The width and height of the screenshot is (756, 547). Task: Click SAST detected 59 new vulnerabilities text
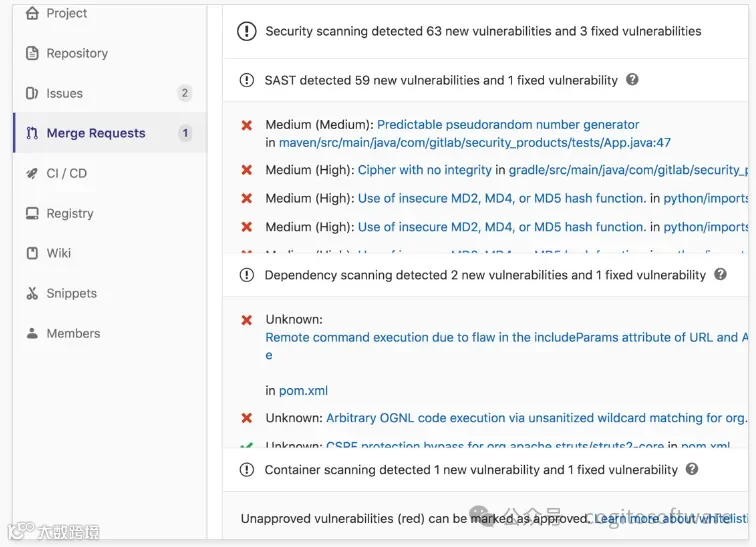[441, 80]
